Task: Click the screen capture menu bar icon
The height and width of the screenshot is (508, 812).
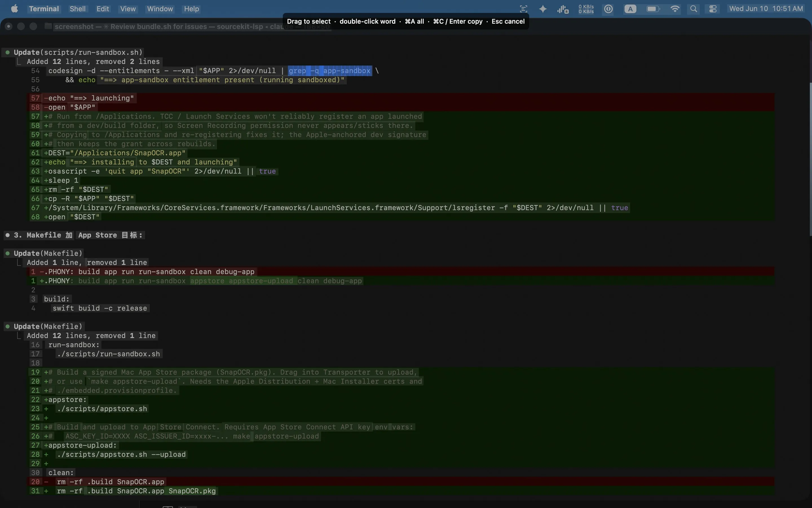Action: 524,9
